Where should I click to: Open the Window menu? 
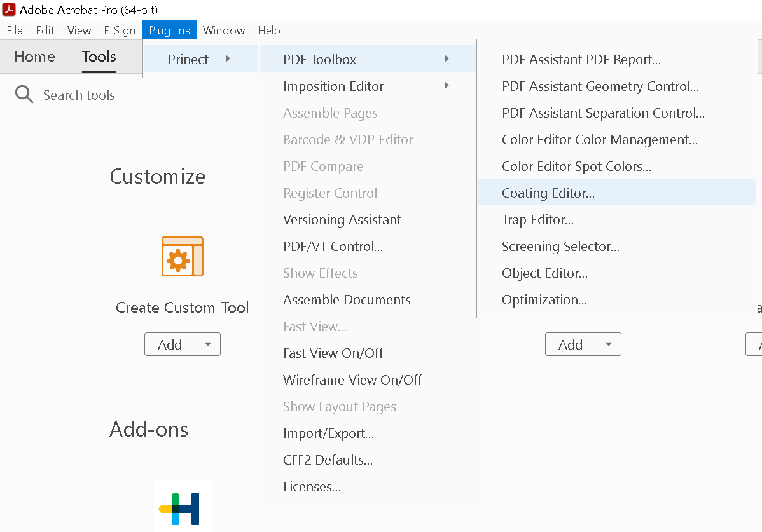pyautogui.click(x=223, y=30)
